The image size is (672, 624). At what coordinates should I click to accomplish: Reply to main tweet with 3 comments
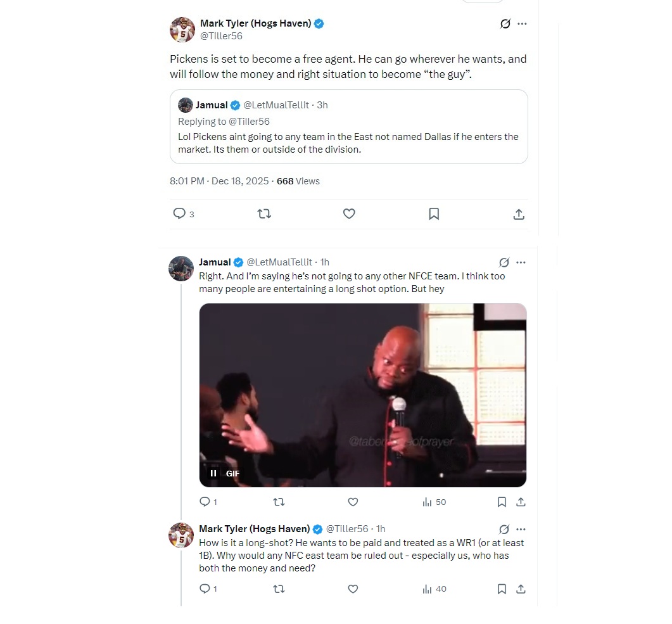(183, 213)
